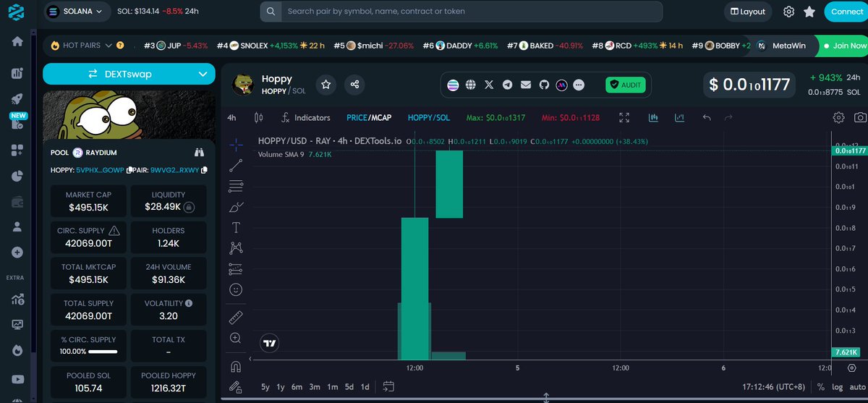The image size is (868, 403).
Task: Open the Layout menu
Action: coord(748,12)
